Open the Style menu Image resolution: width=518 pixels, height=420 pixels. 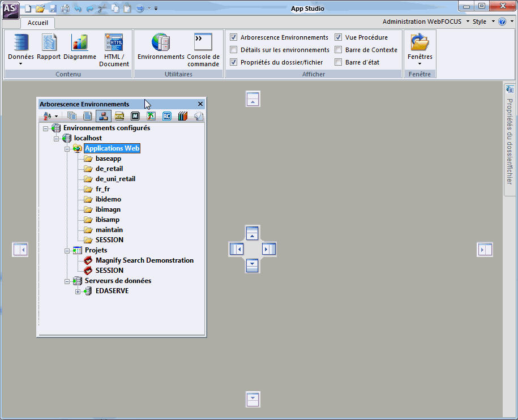click(x=483, y=22)
